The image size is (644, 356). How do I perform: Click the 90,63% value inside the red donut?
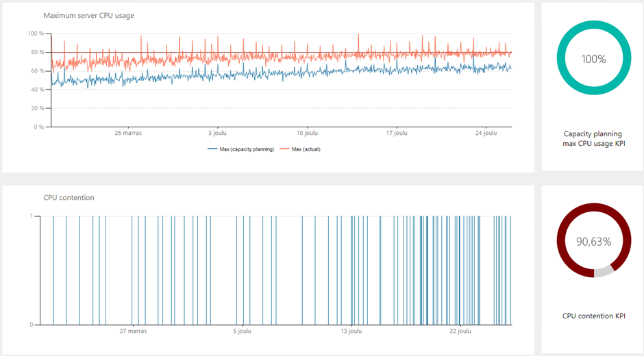[593, 241]
